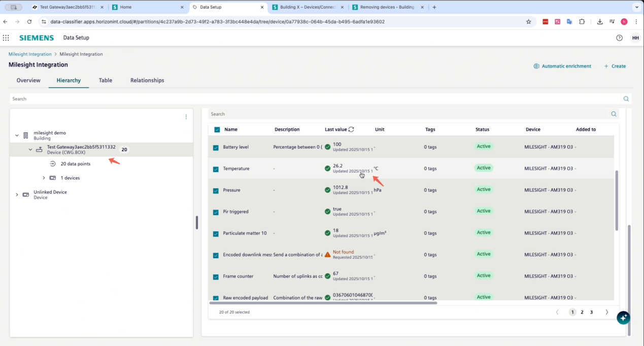Click the browser address bar URL

[x=217, y=22]
